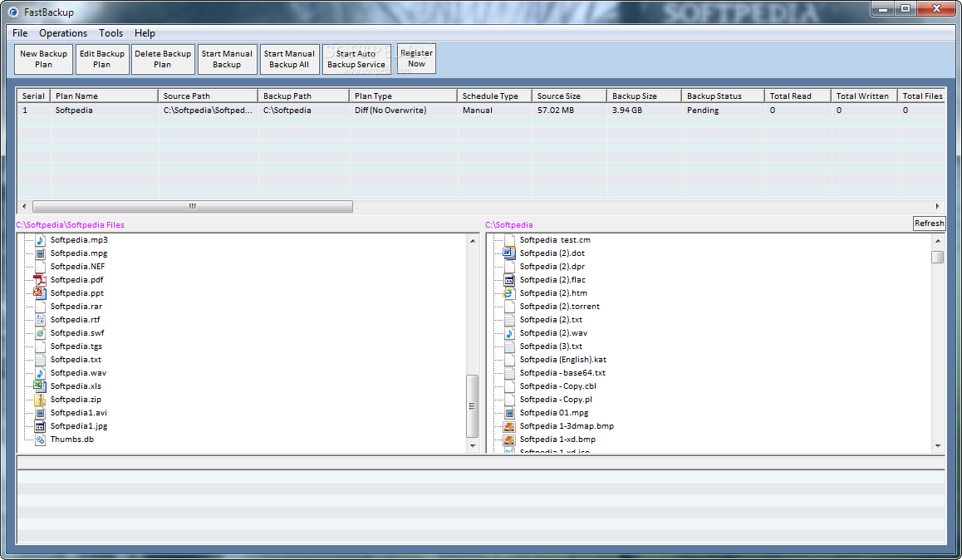Click the Softpedia.NEF blank file icon
962x560 pixels.
[x=40, y=267]
